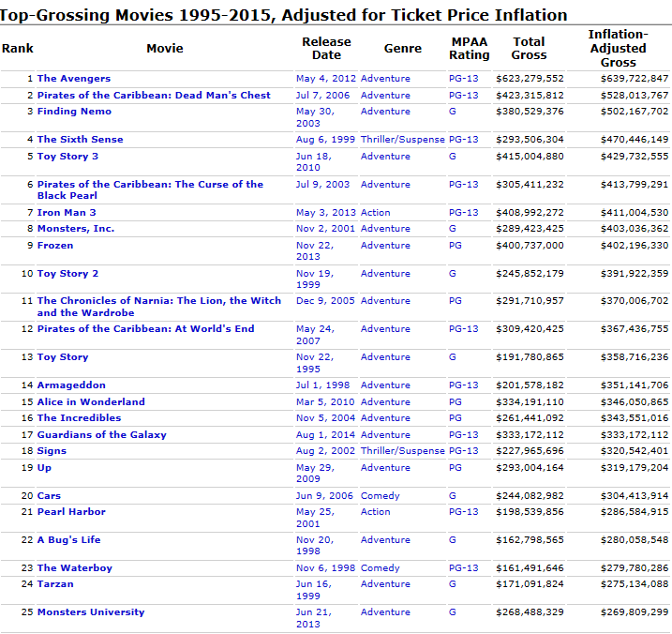672x634 pixels.
Task: Open The Incredibles movie page
Action: tap(79, 417)
